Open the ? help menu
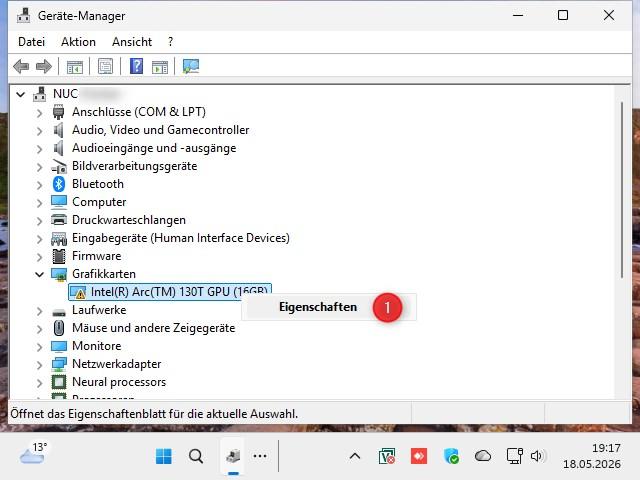Screen dimensions: 640x480 (170, 42)
